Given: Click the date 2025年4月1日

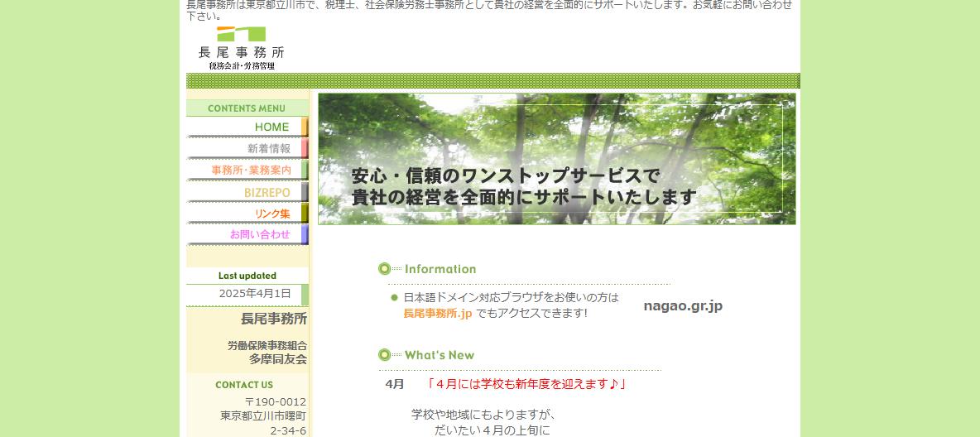Looking at the screenshot, I should (255, 293).
